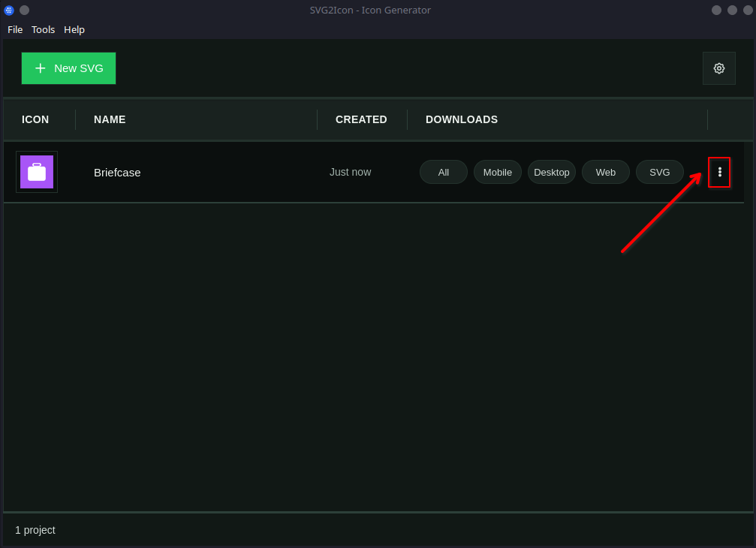This screenshot has height=548, width=756.
Task: Open the File menu
Action: [14, 29]
